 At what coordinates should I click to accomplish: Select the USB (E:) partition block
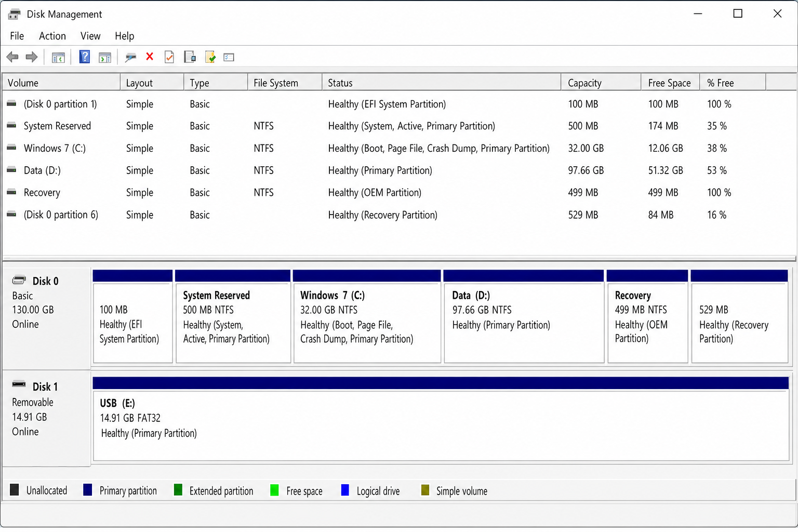tap(441, 419)
